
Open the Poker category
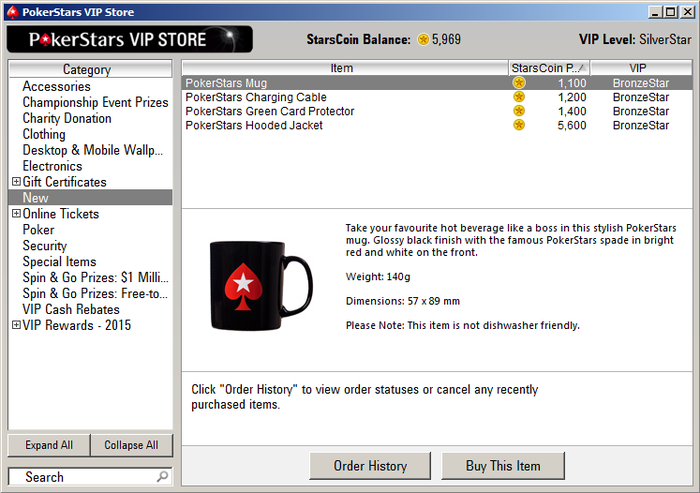click(x=38, y=230)
